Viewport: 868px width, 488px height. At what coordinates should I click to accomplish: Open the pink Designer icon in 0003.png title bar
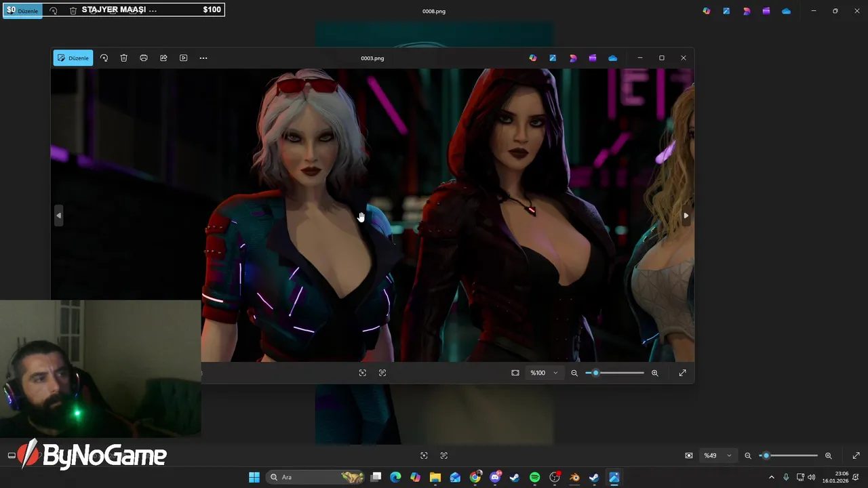pos(573,58)
